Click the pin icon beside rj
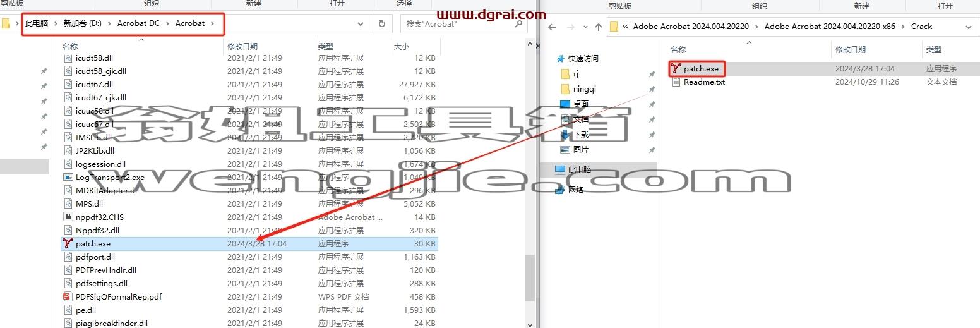 pyautogui.click(x=652, y=74)
